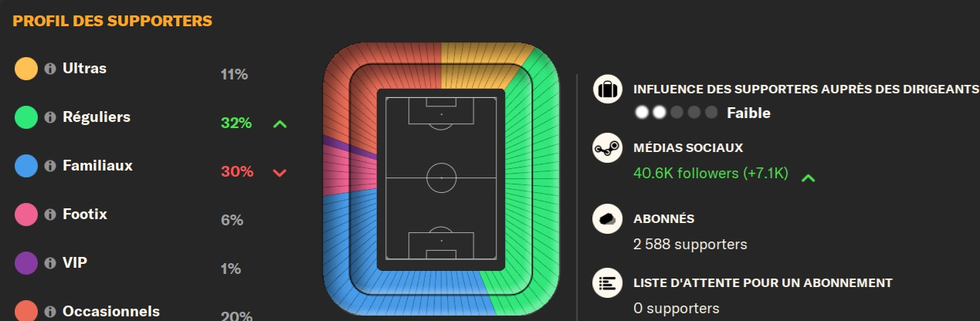Screen dimensions: 980x321
Task: Click the Abonnés cloud icon
Action: tap(608, 219)
